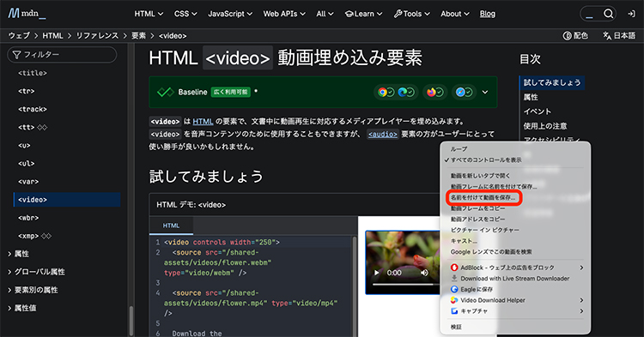Mute the video with speaker icon
644x337 pixels.
tap(424, 273)
